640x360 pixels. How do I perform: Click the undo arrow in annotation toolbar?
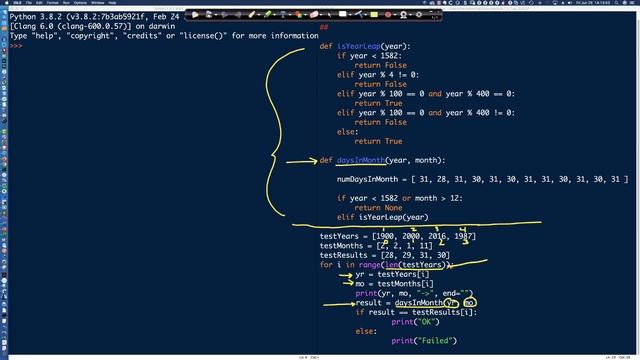[224, 15]
